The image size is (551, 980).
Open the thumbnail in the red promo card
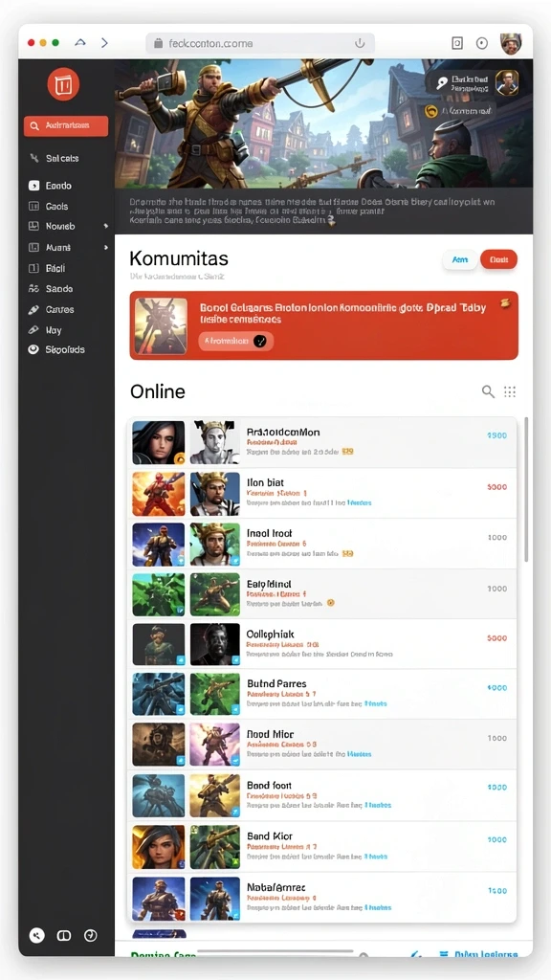click(x=161, y=325)
